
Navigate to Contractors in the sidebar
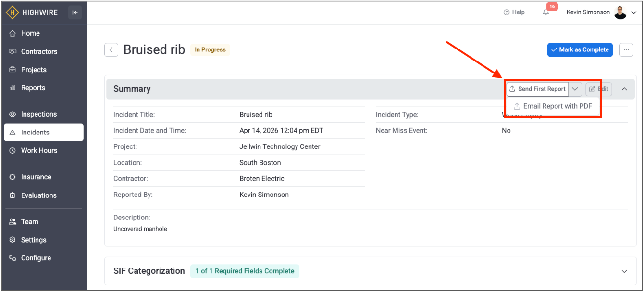38,51
